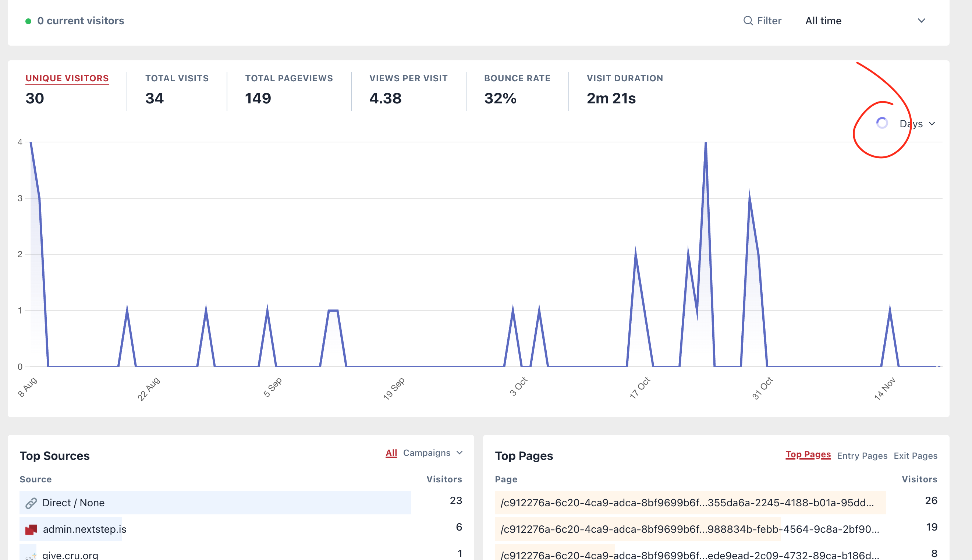
Task: Click the Source column header
Action: pyautogui.click(x=36, y=479)
